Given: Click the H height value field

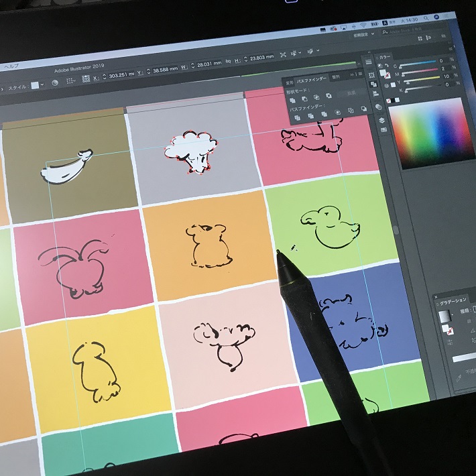Looking at the screenshot, I should click(261, 58).
